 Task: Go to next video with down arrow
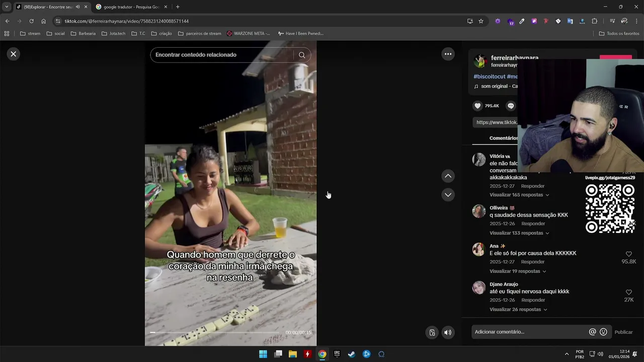(448, 195)
